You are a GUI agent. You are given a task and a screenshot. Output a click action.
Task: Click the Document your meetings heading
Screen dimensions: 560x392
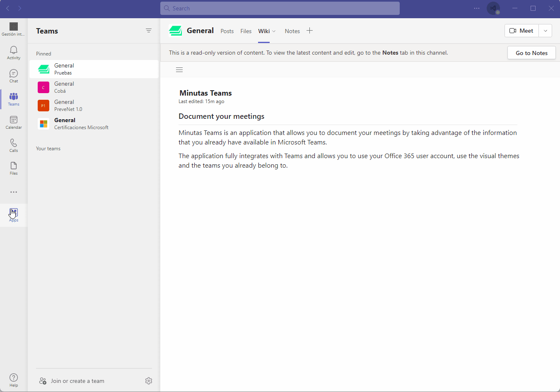[221, 116]
